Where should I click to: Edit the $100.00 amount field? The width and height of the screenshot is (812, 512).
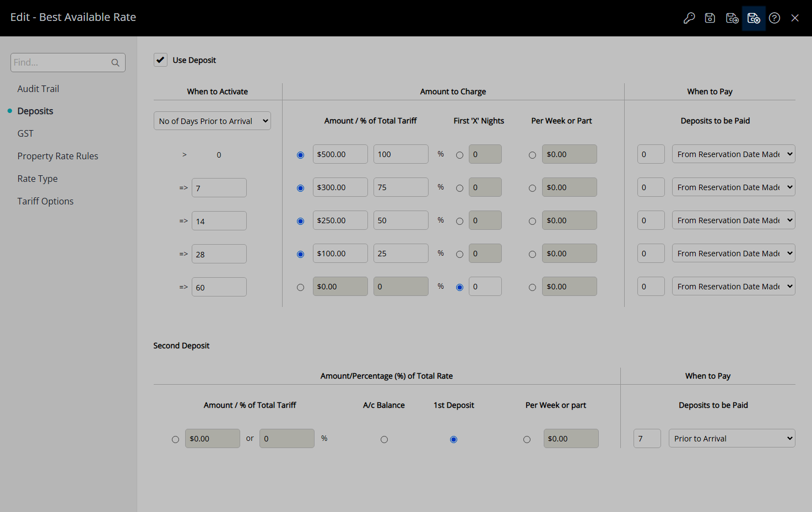click(340, 253)
